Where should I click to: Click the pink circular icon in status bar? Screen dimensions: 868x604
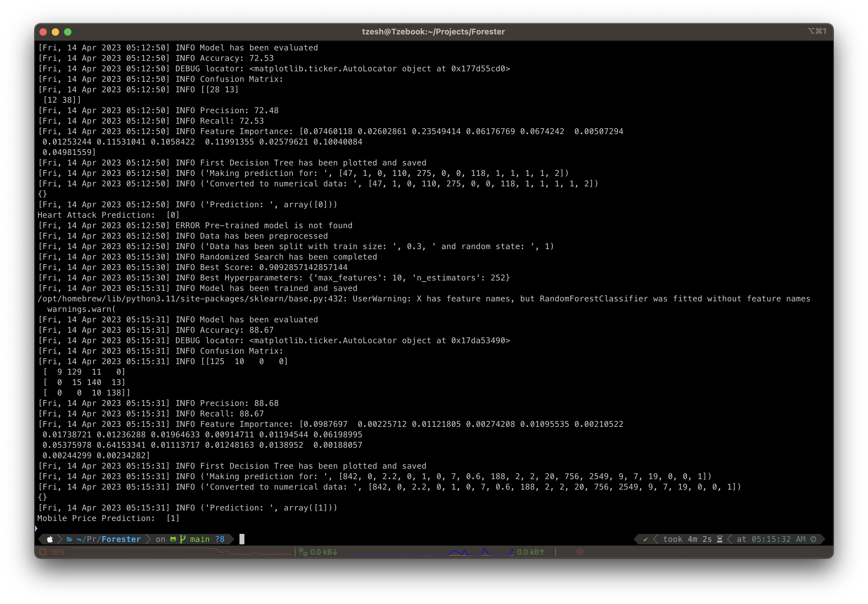[580, 552]
